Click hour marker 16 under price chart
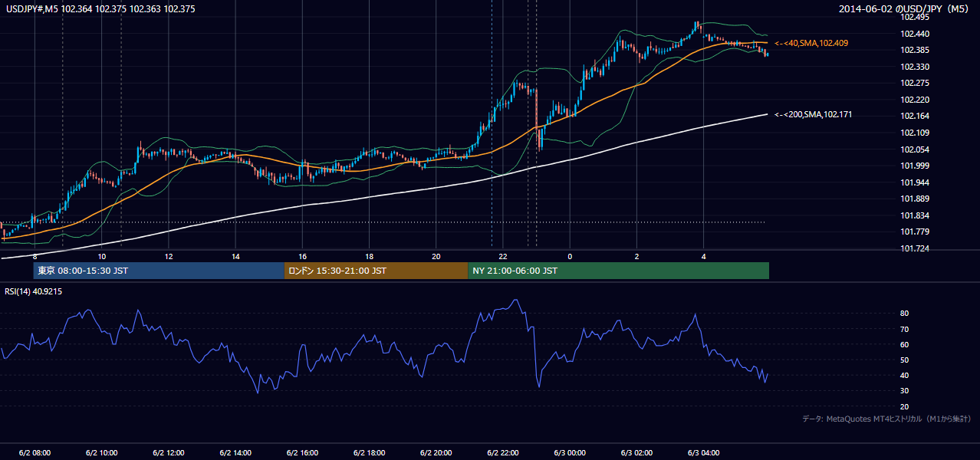This screenshot has height=460, width=980. click(303, 257)
